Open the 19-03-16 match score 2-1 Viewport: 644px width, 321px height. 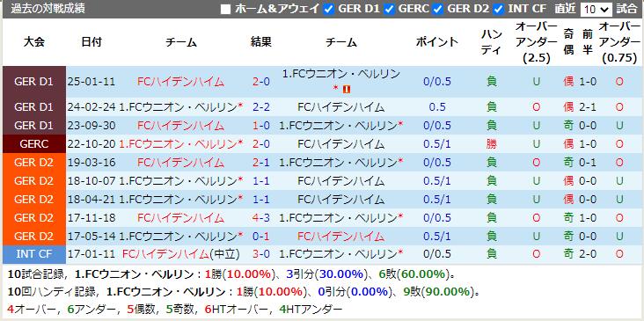(260, 163)
